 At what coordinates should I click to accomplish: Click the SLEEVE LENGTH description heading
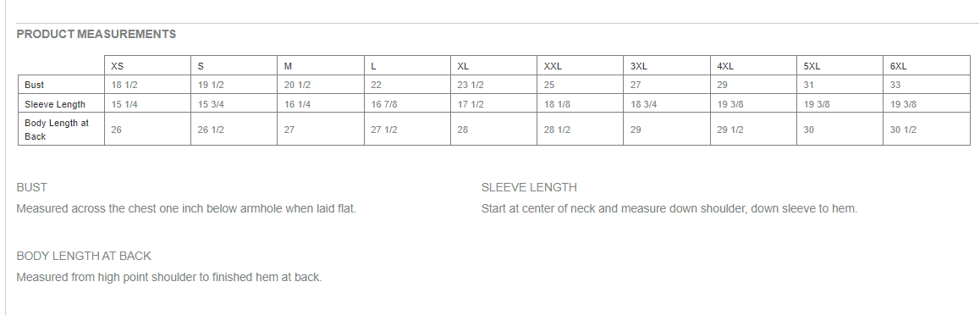coord(530,187)
